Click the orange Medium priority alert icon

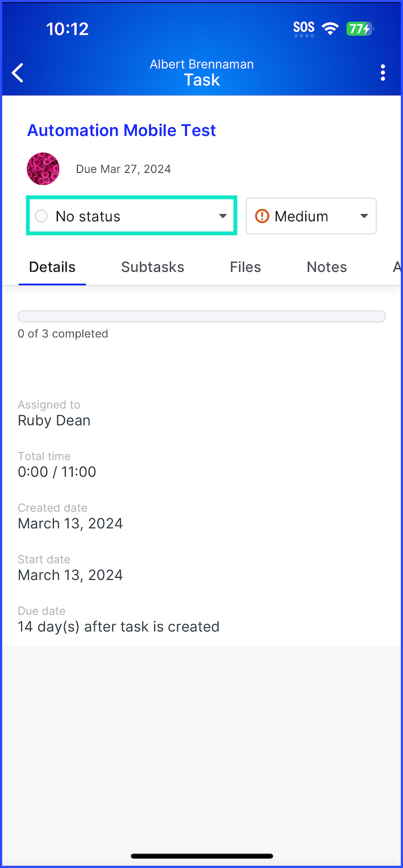(262, 216)
